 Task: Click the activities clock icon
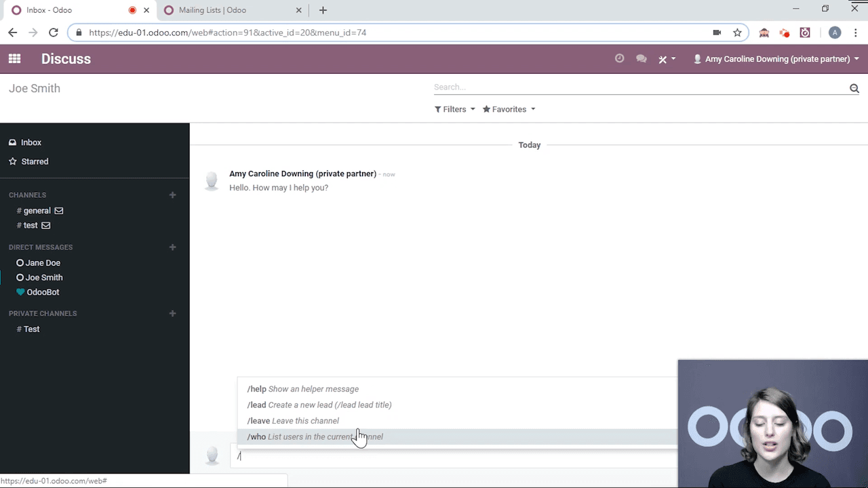pos(619,59)
